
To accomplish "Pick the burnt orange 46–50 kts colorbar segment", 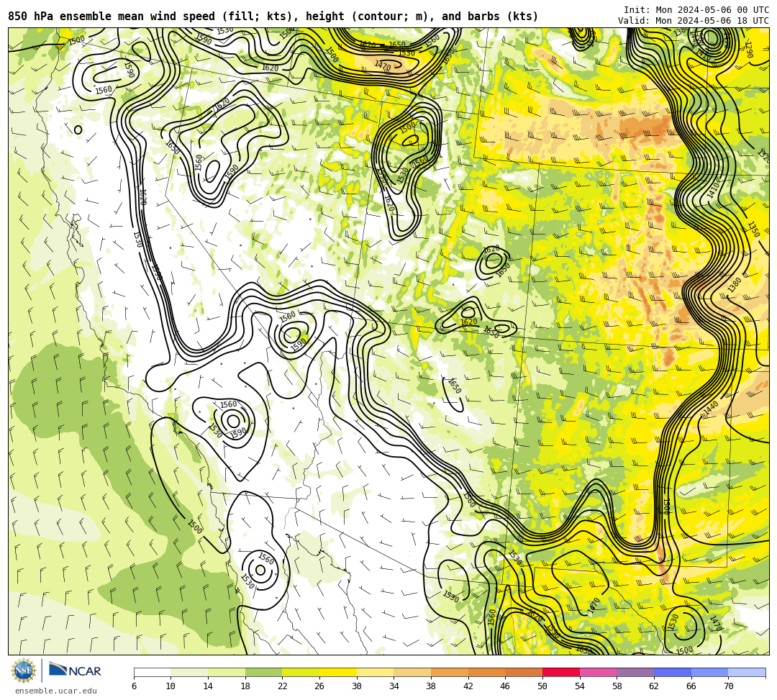I will click(524, 672).
